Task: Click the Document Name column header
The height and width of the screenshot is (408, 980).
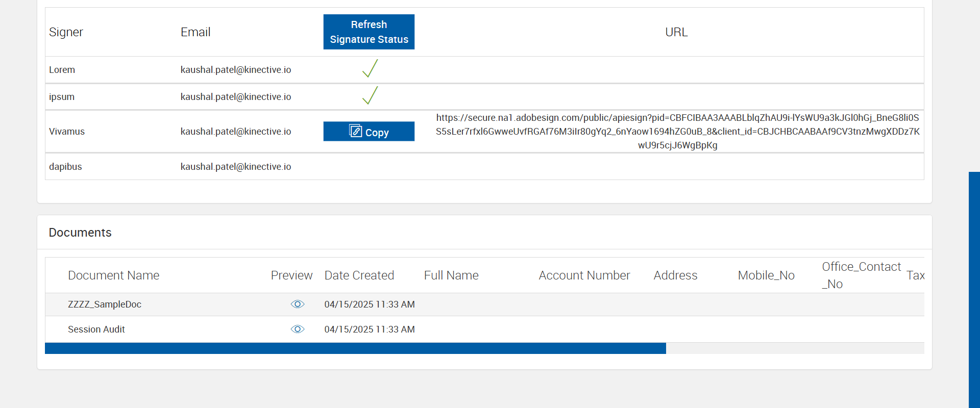Action: click(x=113, y=275)
